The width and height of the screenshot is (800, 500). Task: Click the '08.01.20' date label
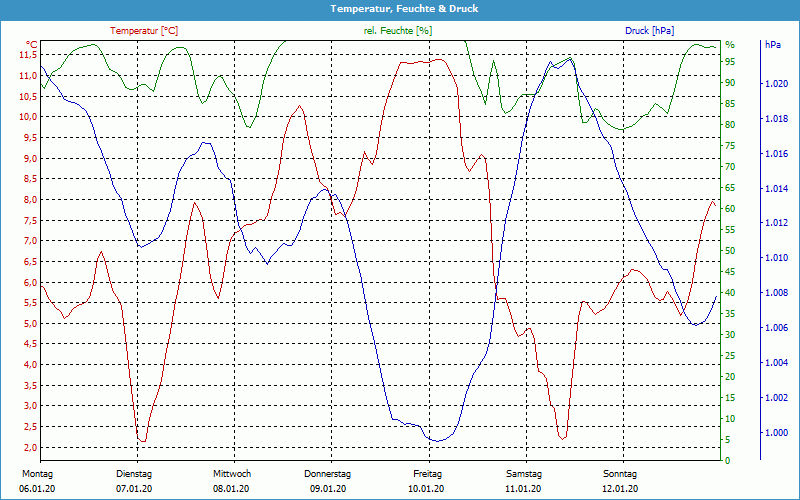tap(231, 489)
